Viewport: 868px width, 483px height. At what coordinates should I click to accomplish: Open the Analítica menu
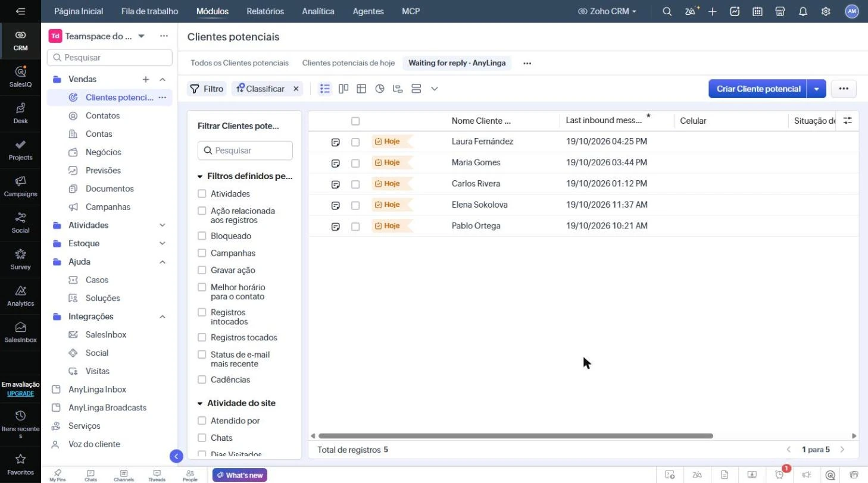click(318, 11)
